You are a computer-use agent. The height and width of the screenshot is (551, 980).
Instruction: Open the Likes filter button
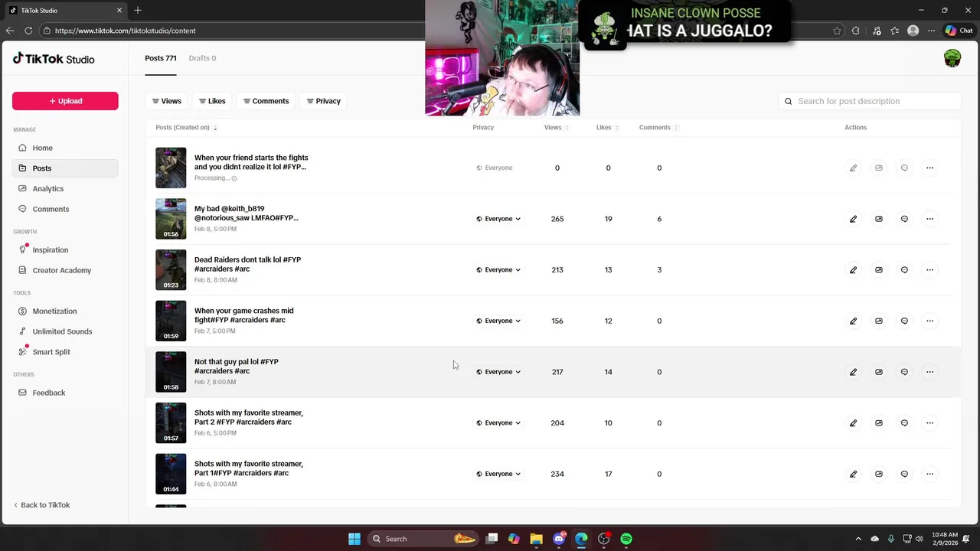coord(212,101)
